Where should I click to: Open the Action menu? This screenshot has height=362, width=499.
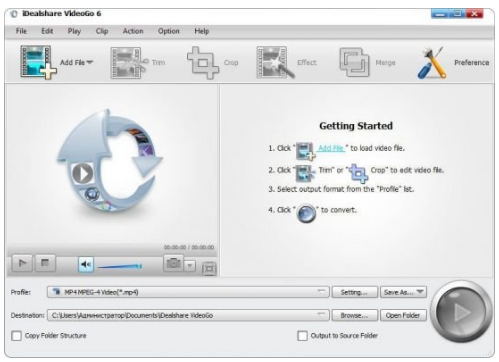tap(133, 31)
